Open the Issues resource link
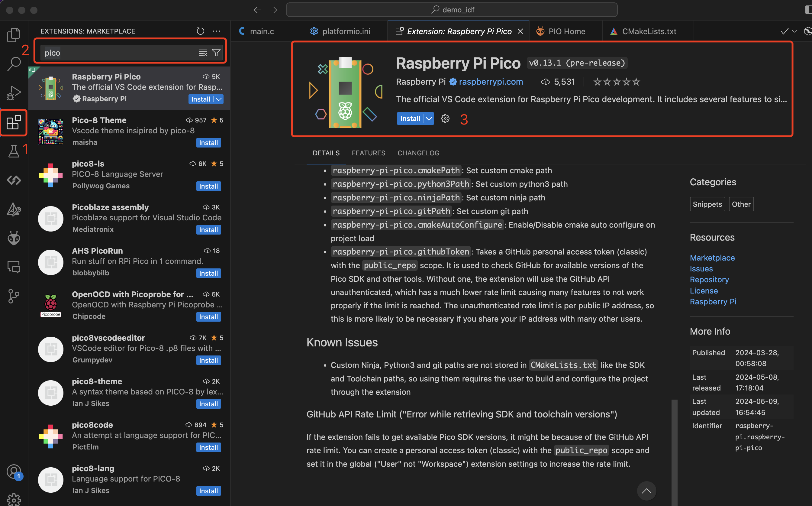This screenshot has width=812, height=506. [x=701, y=269]
